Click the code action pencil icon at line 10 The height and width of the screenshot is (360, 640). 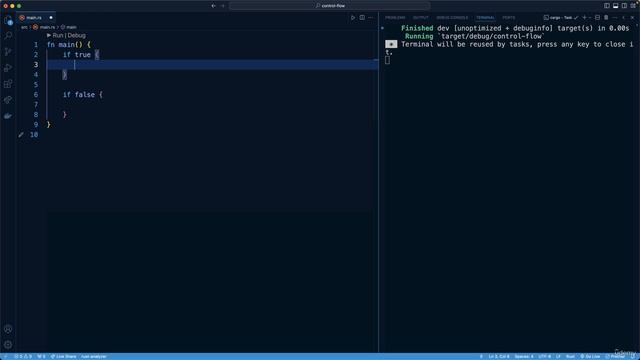pyautogui.click(x=21, y=135)
